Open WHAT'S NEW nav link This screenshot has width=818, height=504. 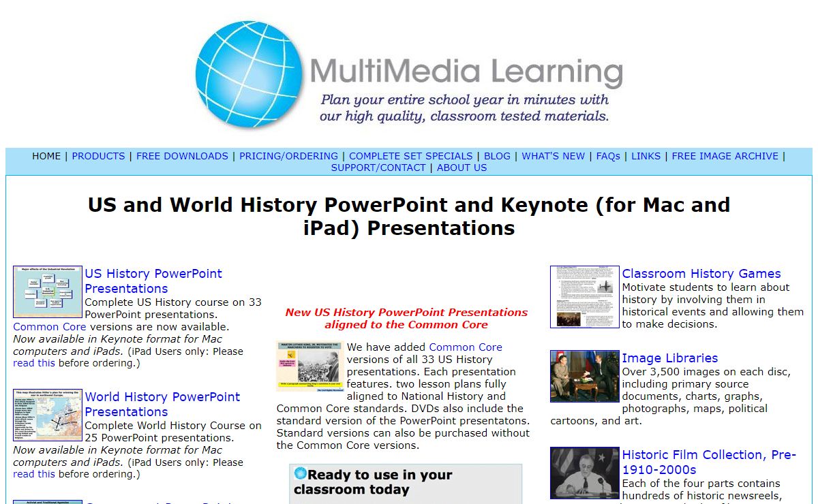(553, 156)
